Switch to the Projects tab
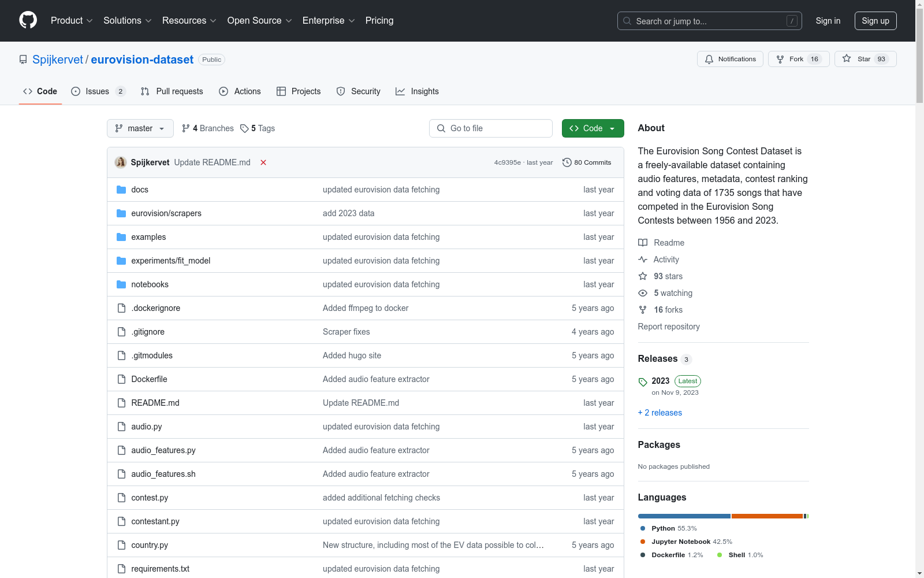The image size is (924, 578). pos(299,91)
